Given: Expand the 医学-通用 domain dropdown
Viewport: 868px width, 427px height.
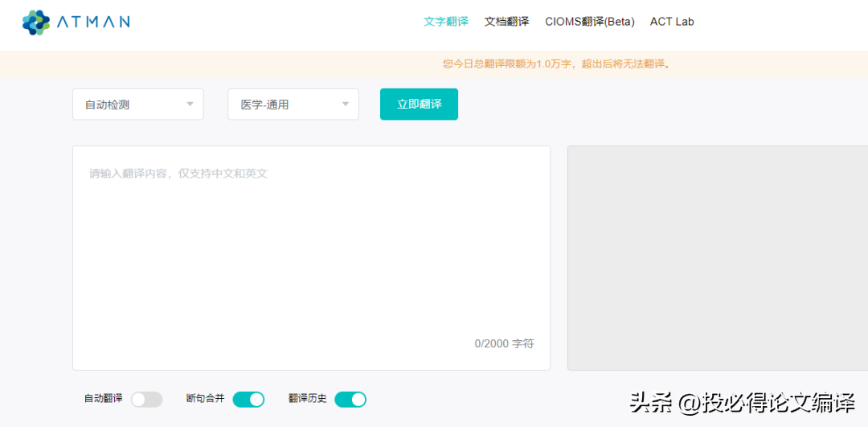Looking at the screenshot, I should tap(293, 104).
